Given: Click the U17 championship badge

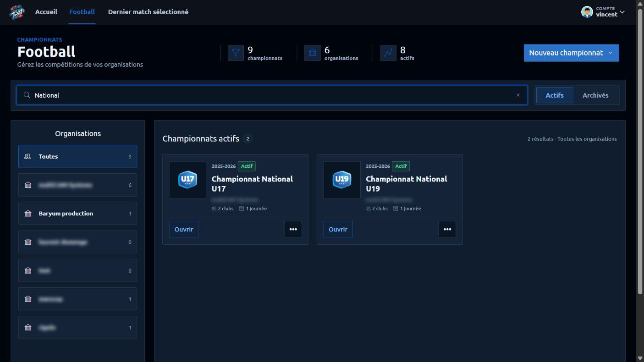Looking at the screenshot, I should [187, 180].
